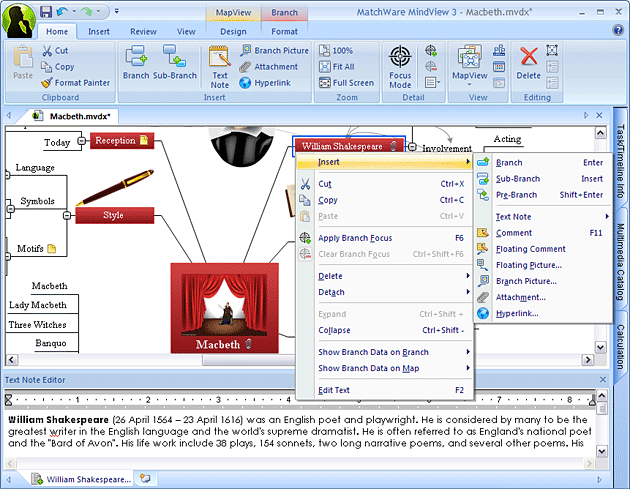Click Apply Branch Focus in context menu

pos(385,238)
